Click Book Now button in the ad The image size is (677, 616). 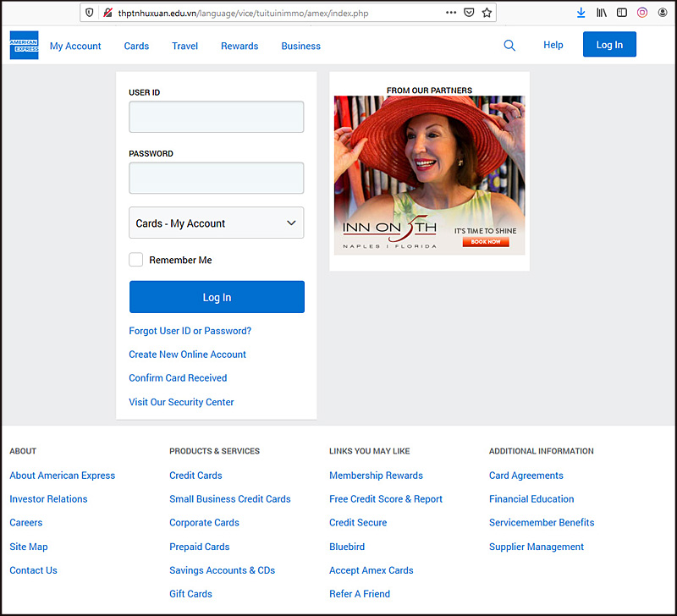coord(486,242)
